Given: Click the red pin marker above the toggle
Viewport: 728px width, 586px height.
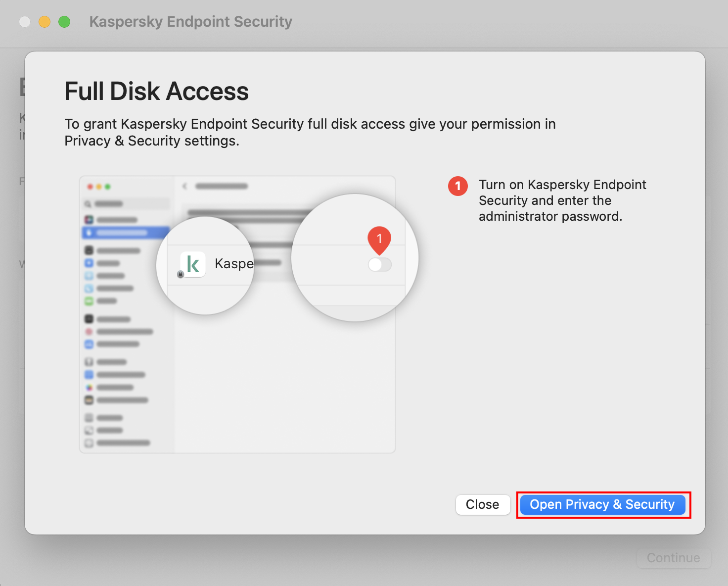Looking at the screenshot, I should (x=379, y=239).
